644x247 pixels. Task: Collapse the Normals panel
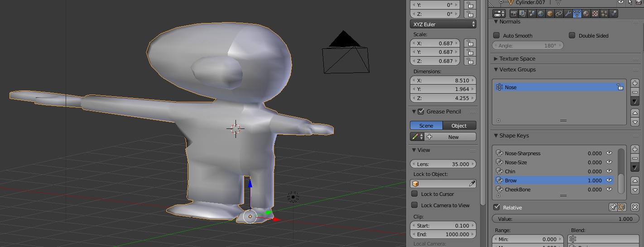pos(496,22)
